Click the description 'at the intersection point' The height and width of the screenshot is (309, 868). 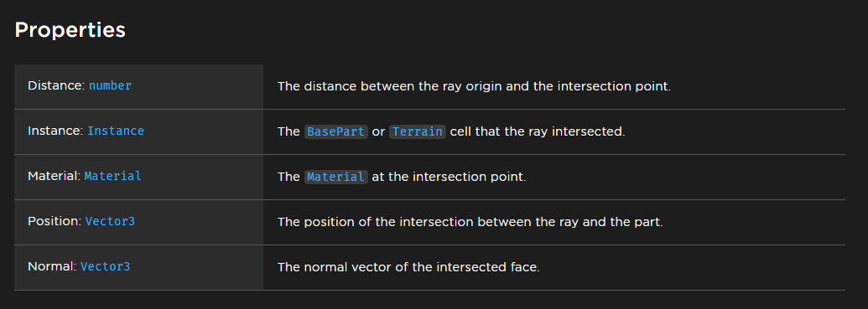(449, 178)
